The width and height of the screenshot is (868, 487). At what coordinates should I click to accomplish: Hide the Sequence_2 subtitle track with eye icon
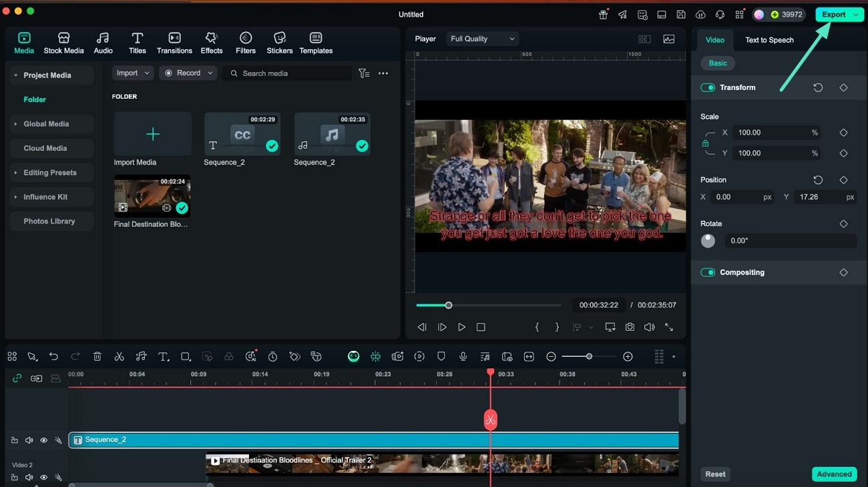43,440
